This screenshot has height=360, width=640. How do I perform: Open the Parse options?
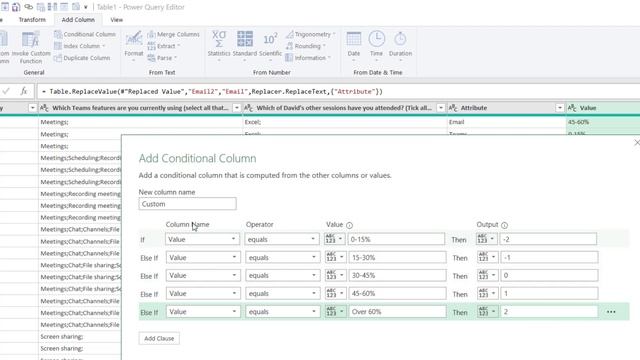[x=162, y=58]
